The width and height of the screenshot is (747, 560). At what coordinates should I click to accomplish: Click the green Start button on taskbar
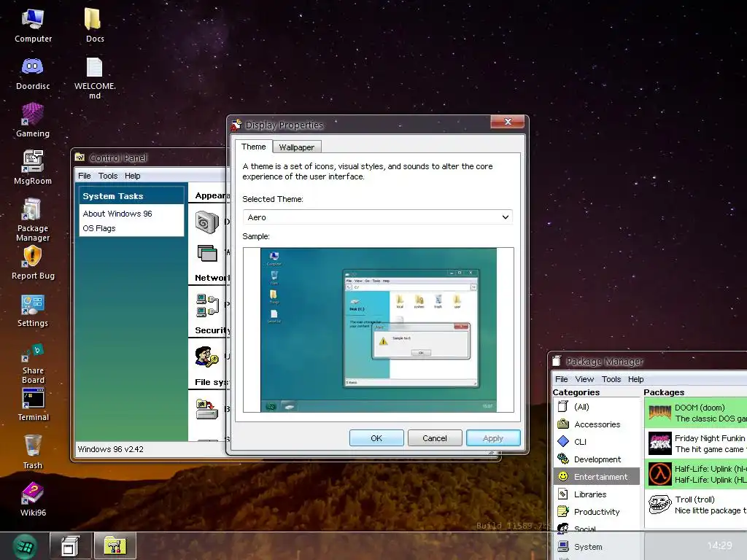click(24, 546)
